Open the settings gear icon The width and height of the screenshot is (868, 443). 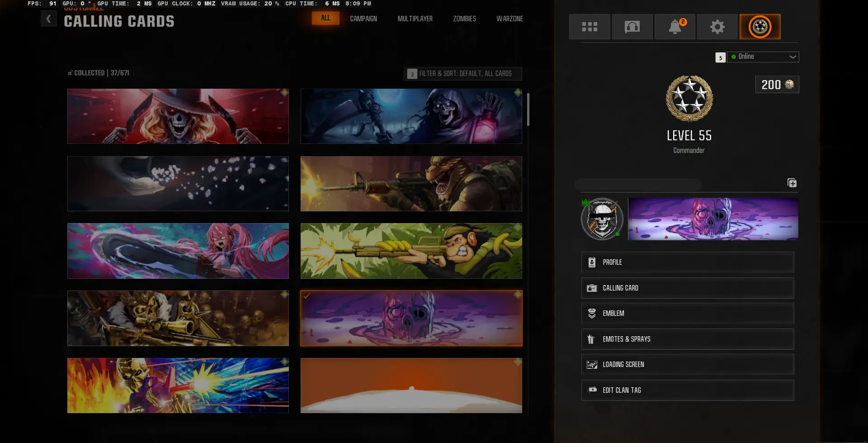[x=717, y=27]
